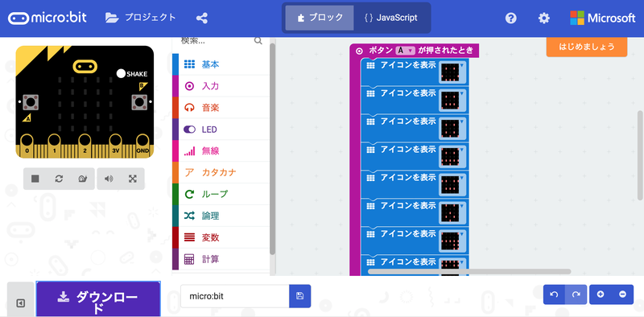Open the 音楽 block category
The height and width of the screenshot is (317, 644).
[221, 108]
